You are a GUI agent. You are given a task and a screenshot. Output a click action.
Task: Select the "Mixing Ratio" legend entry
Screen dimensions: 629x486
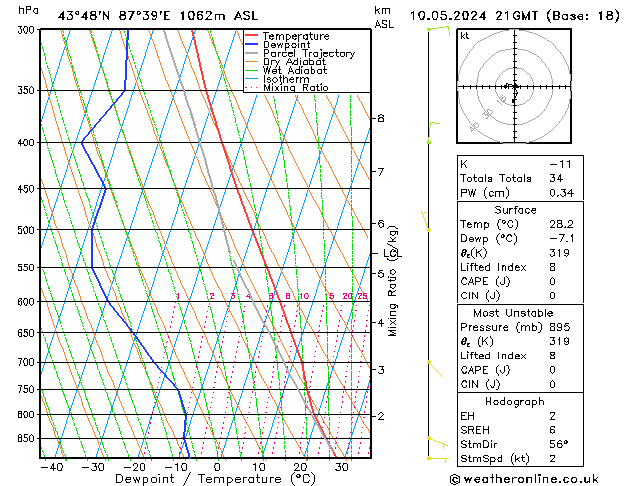pos(296,87)
